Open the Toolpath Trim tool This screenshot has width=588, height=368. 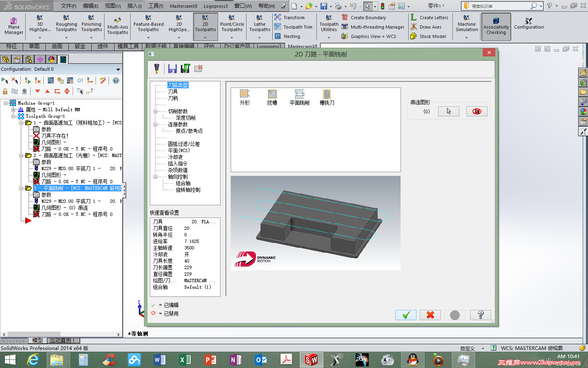[x=293, y=27]
